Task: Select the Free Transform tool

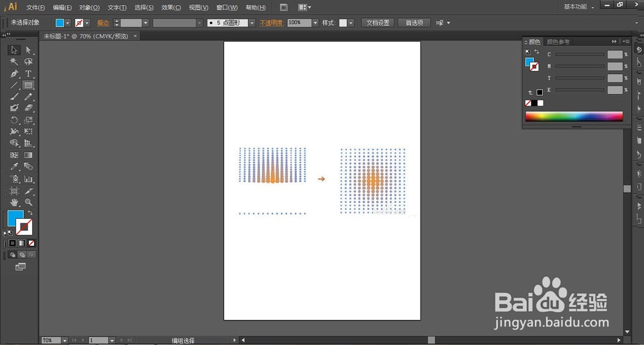Action: click(x=28, y=131)
